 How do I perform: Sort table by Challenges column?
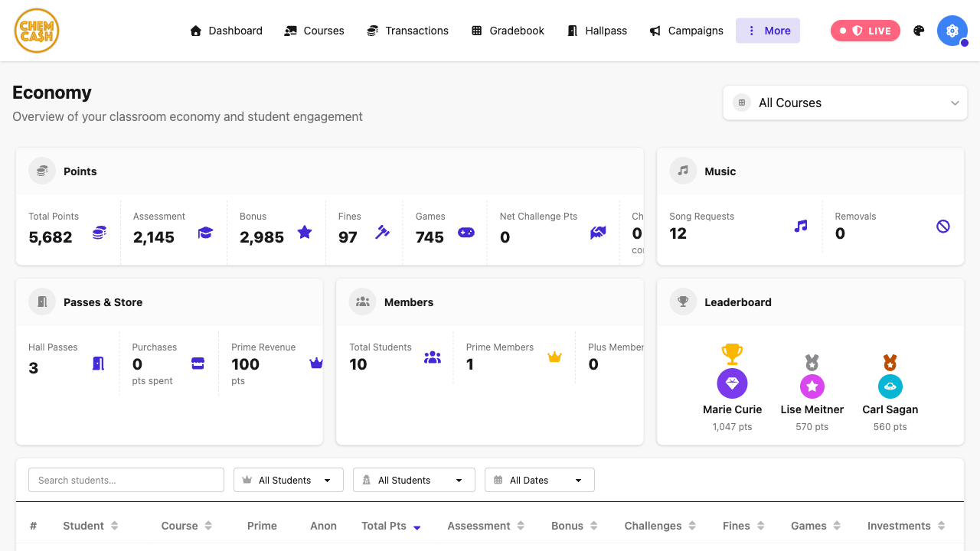pyautogui.click(x=660, y=526)
